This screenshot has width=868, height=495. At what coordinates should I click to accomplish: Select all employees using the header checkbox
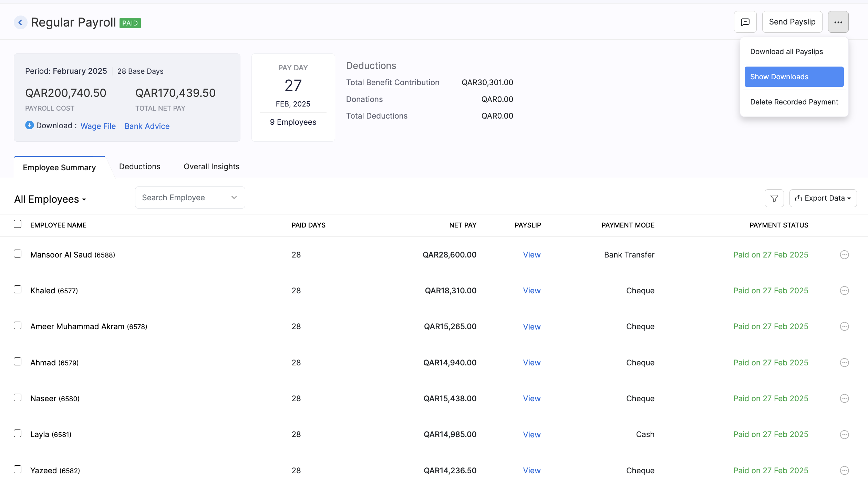(18, 224)
